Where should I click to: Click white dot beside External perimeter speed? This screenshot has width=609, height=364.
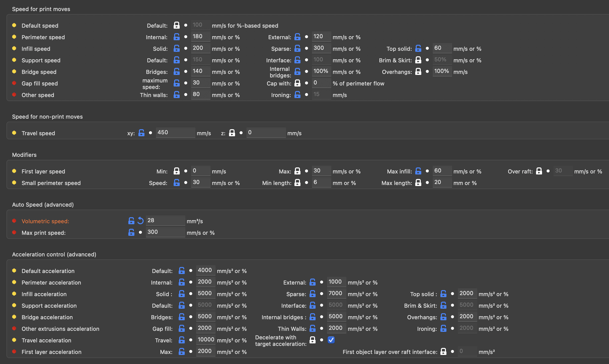click(307, 37)
